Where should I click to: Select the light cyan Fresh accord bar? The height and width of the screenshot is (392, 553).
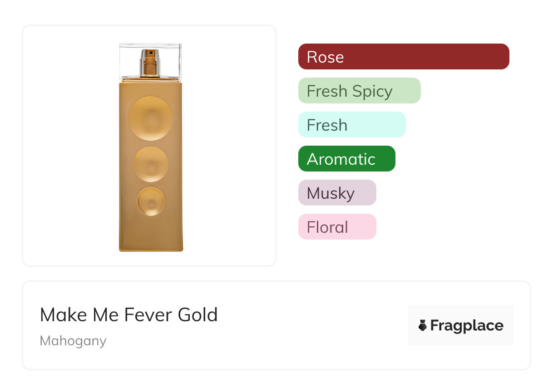pyautogui.click(x=351, y=125)
